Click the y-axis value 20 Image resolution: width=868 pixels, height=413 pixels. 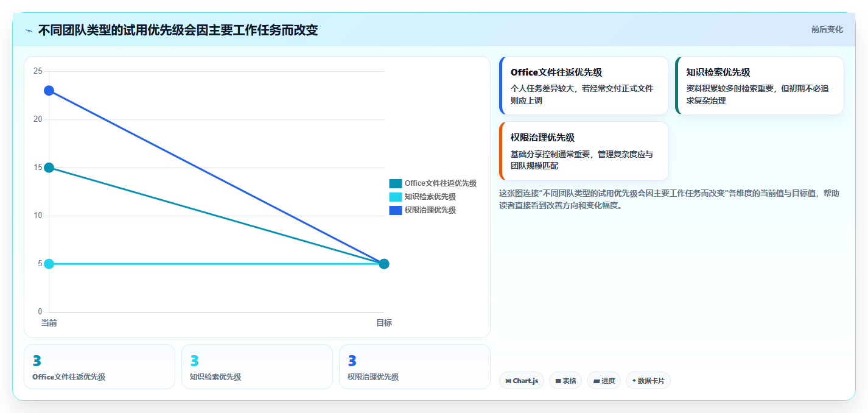coord(38,119)
